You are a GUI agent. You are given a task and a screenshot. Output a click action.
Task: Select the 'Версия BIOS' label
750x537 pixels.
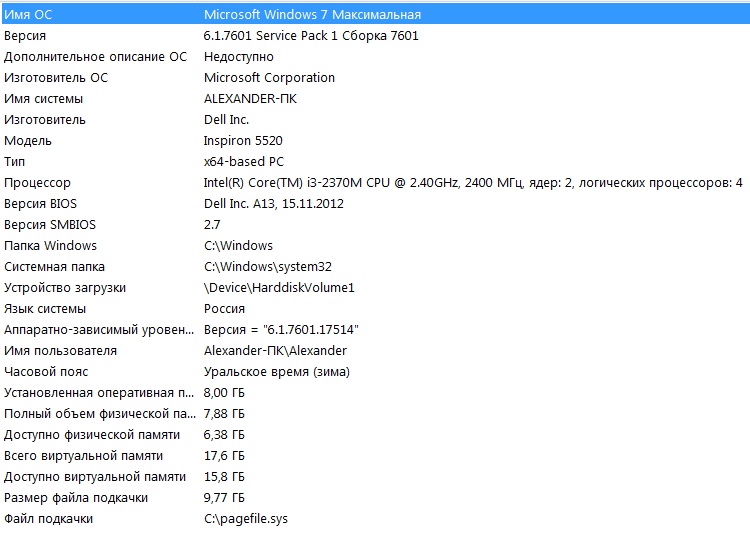[40, 204]
